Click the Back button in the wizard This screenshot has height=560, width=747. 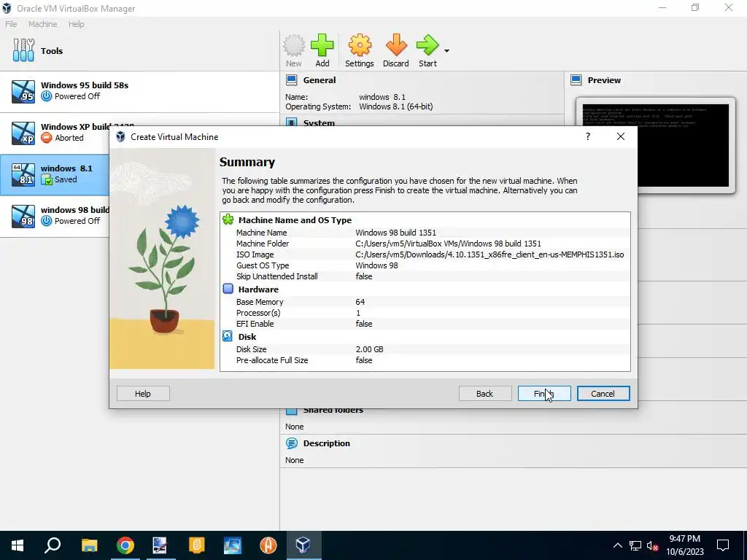[485, 393]
